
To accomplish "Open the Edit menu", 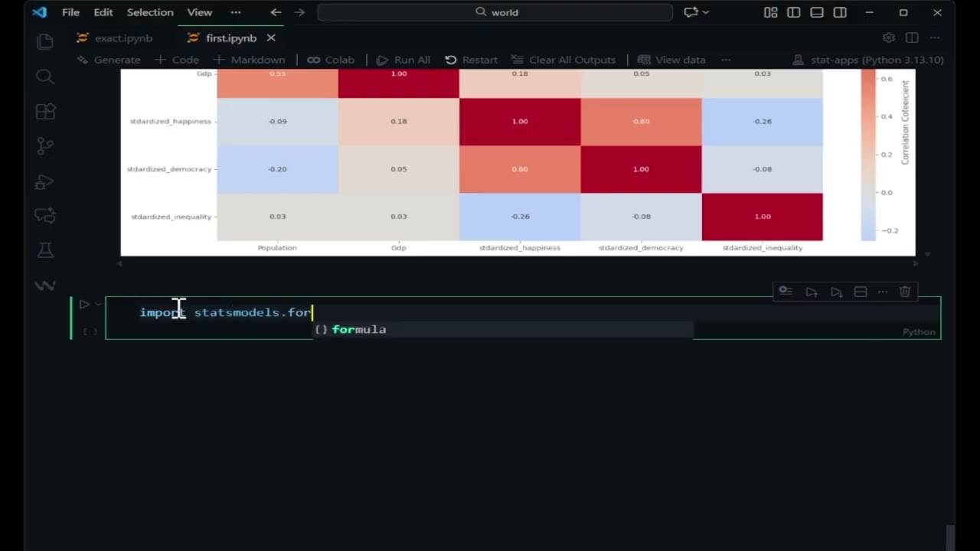I will [x=103, y=12].
